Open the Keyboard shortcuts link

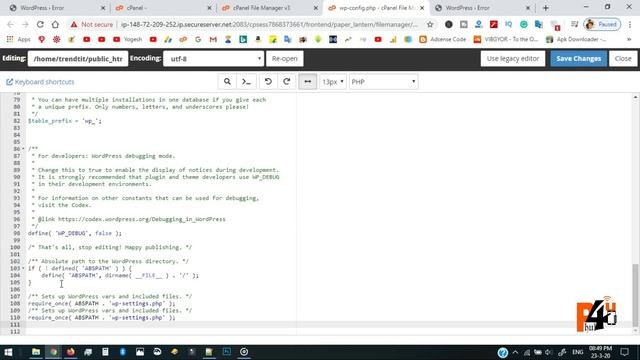click(40, 82)
